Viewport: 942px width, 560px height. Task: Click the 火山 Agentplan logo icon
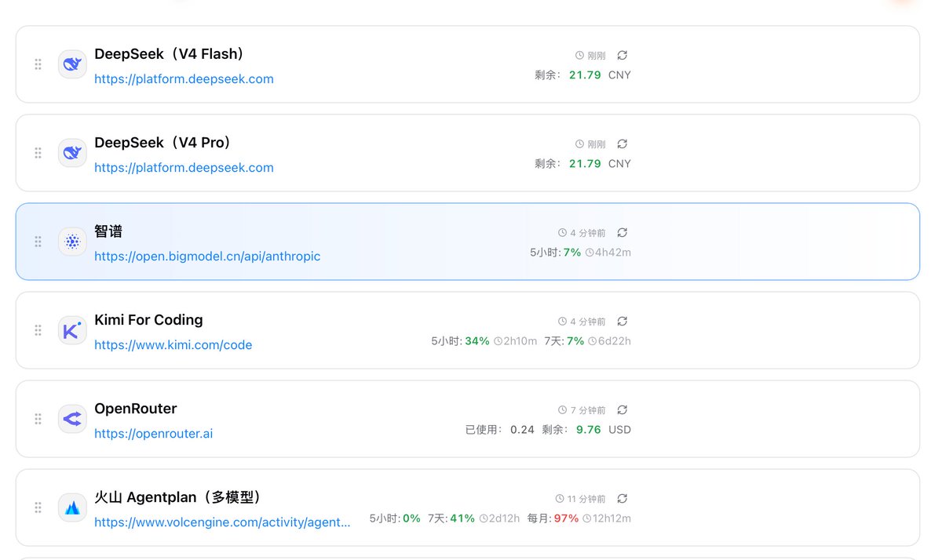click(72, 507)
